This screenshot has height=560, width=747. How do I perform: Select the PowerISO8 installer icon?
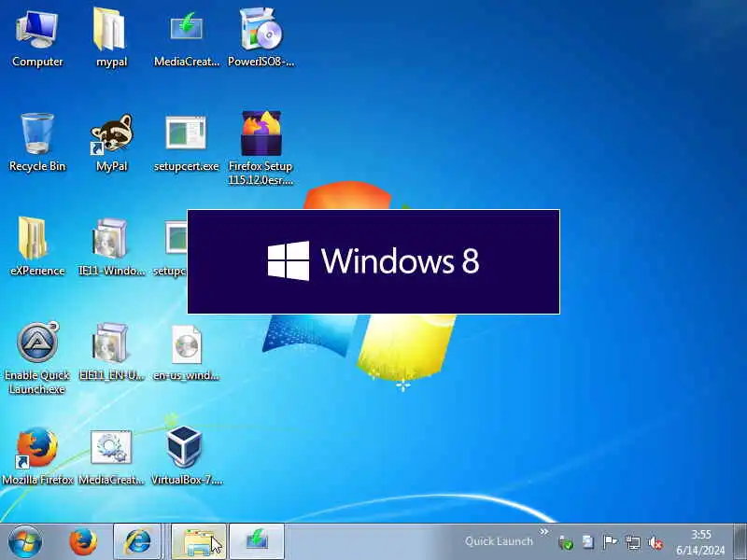coord(261,38)
